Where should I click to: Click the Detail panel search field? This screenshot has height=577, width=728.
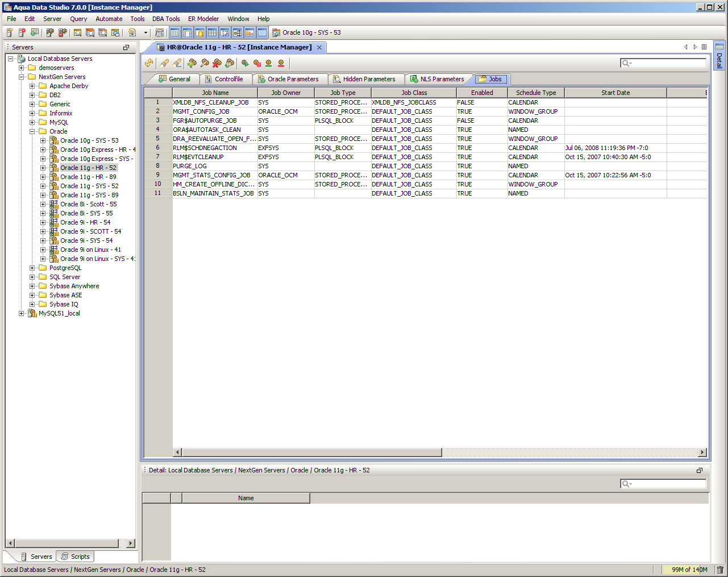click(x=663, y=484)
